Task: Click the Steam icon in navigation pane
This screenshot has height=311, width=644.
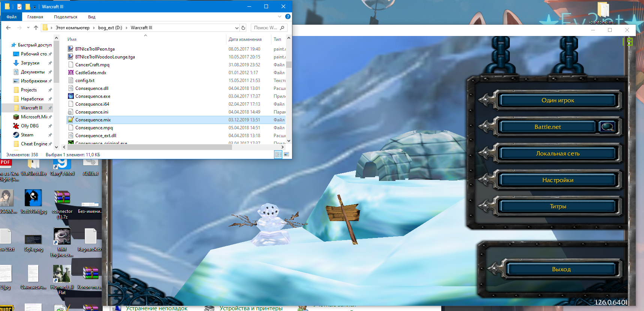Action: (16, 135)
